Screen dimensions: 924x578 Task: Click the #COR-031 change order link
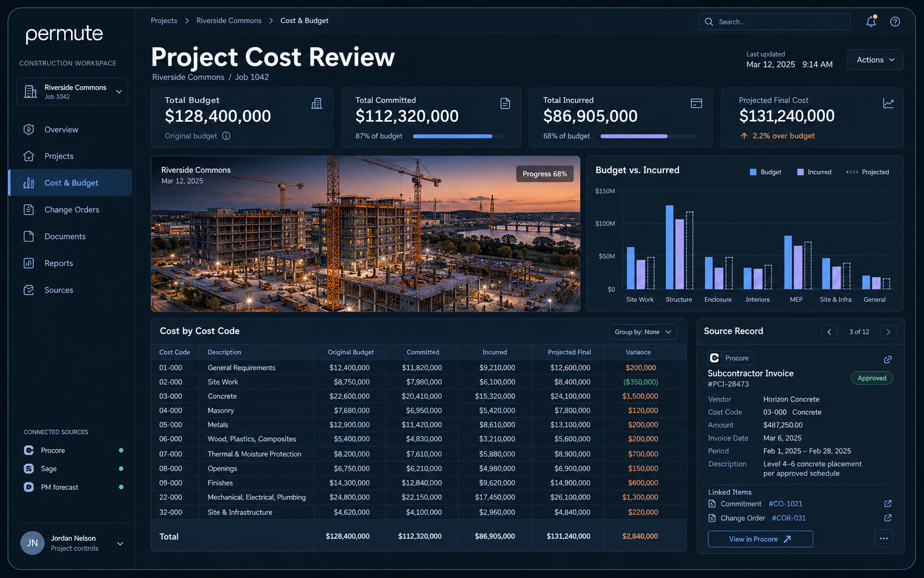[x=789, y=518]
